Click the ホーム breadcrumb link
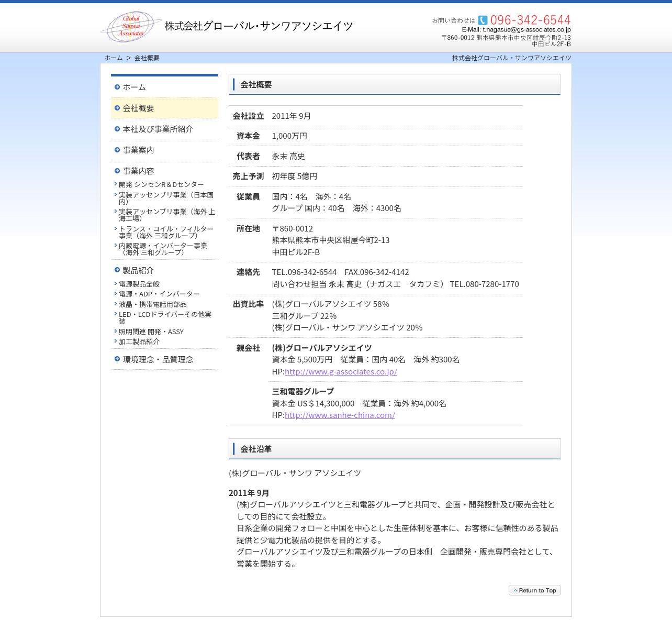672x629 pixels. (114, 58)
